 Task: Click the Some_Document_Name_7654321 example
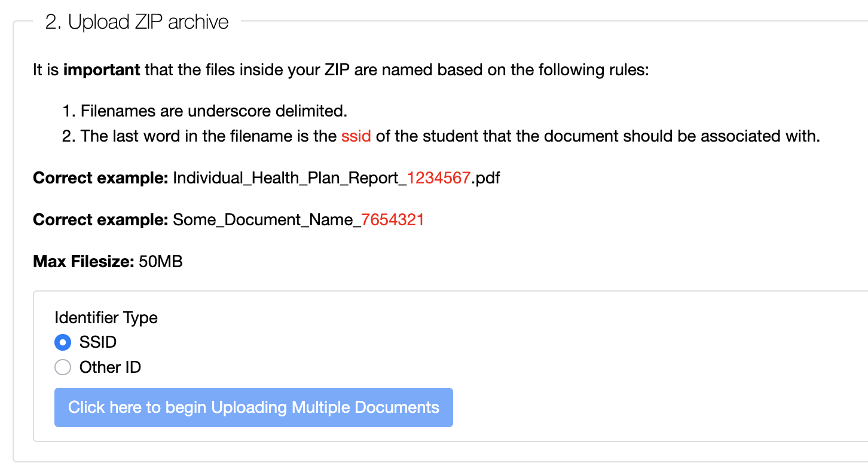point(298,219)
